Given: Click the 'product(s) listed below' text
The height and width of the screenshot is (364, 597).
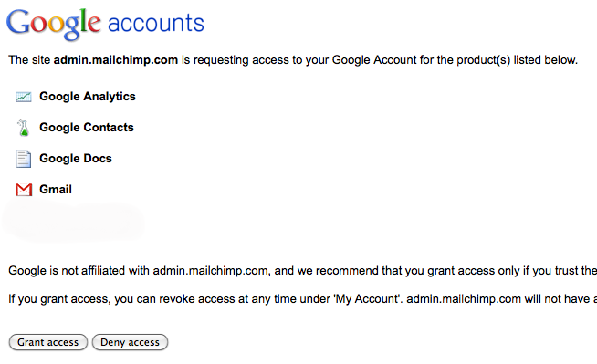Looking at the screenshot, I should [x=517, y=60].
